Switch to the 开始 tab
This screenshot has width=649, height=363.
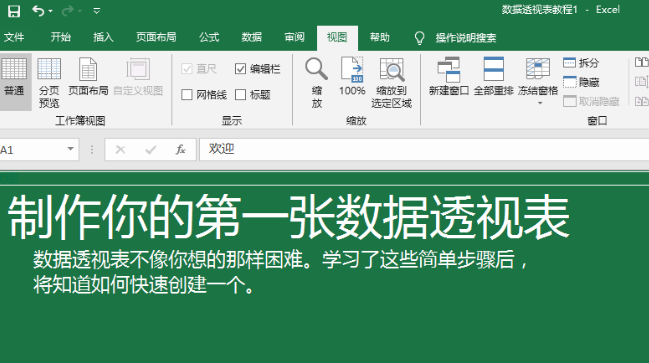coord(60,37)
